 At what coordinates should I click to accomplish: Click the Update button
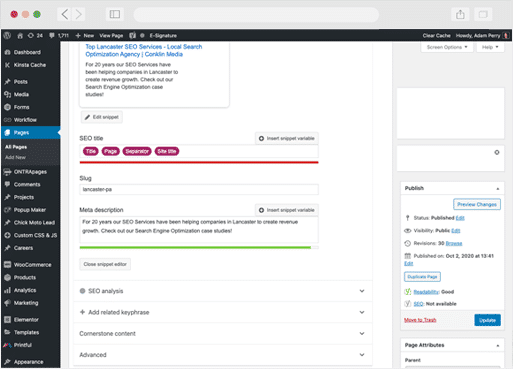pyautogui.click(x=487, y=320)
